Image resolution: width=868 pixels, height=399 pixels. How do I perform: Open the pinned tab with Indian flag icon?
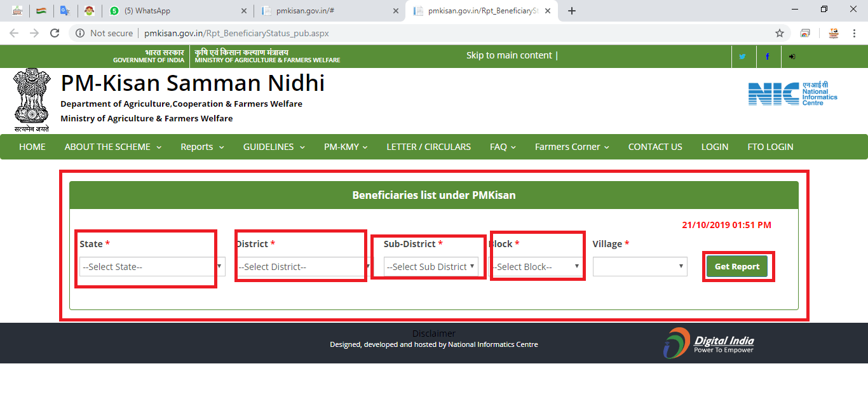tap(41, 11)
